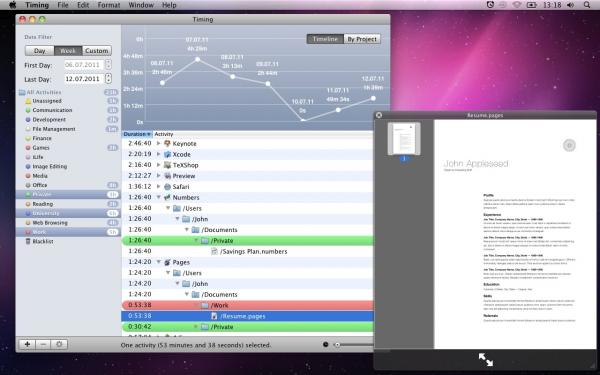
Task: Click the gear settings button at bottom left
Action: click(59, 344)
